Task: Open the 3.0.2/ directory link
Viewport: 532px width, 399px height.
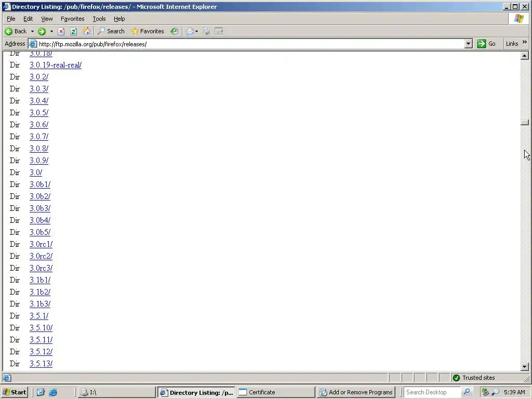Action: pyautogui.click(x=39, y=77)
